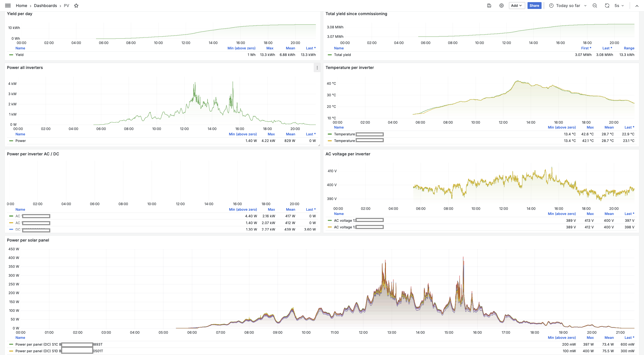The width and height of the screenshot is (644, 355).
Task: Go to Dashboards breadcrumb
Action: click(45, 6)
